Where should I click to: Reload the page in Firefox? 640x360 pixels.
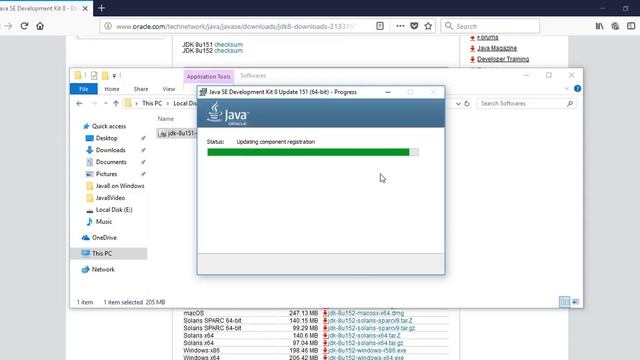24,26
